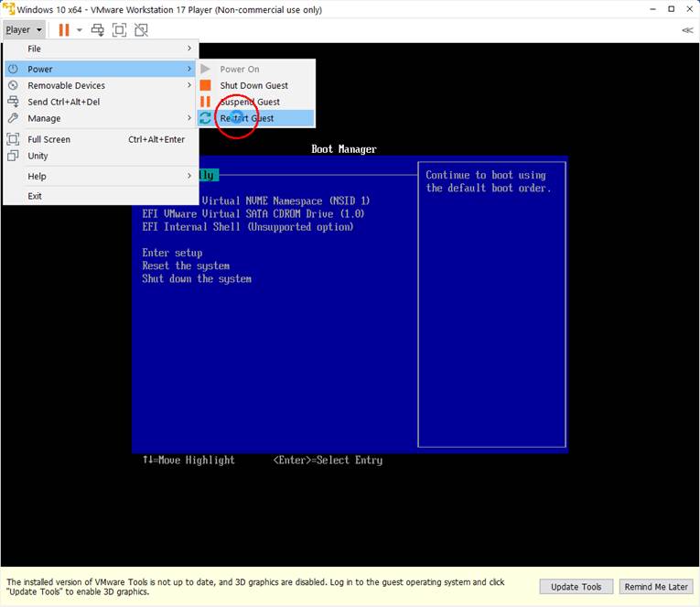The width and height of the screenshot is (700, 607).
Task: Choose Unity from the Player menu
Action: click(38, 156)
